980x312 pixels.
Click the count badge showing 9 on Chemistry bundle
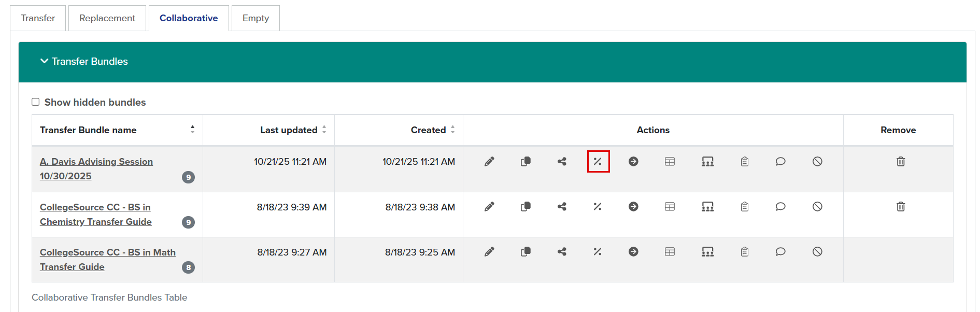(188, 223)
